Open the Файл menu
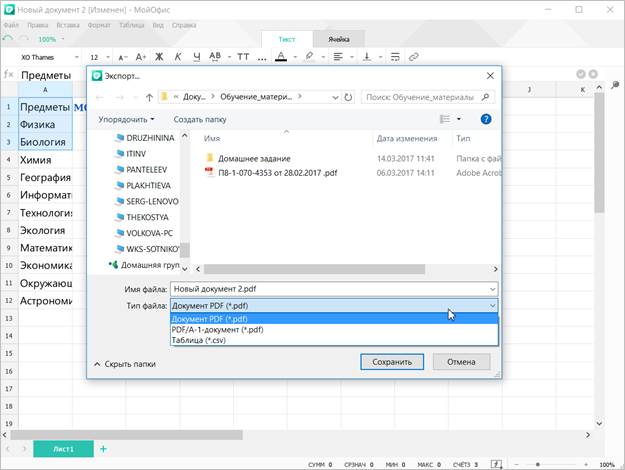 click(10, 22)
